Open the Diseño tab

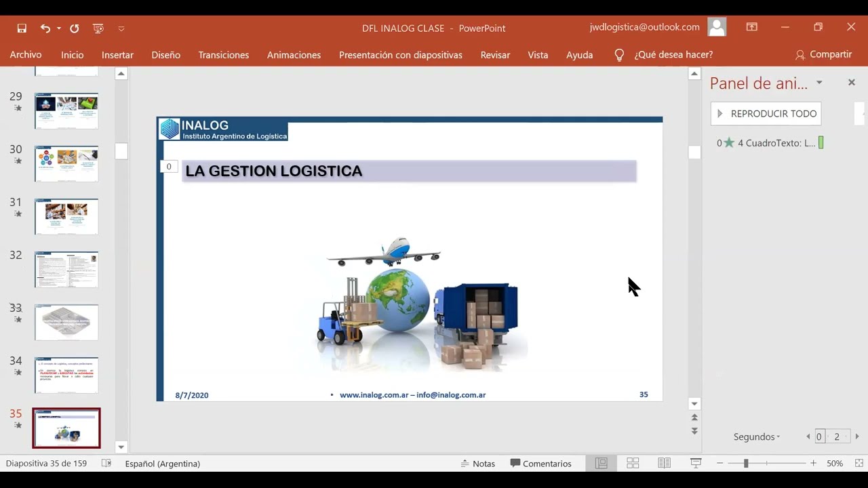(166, 55)
